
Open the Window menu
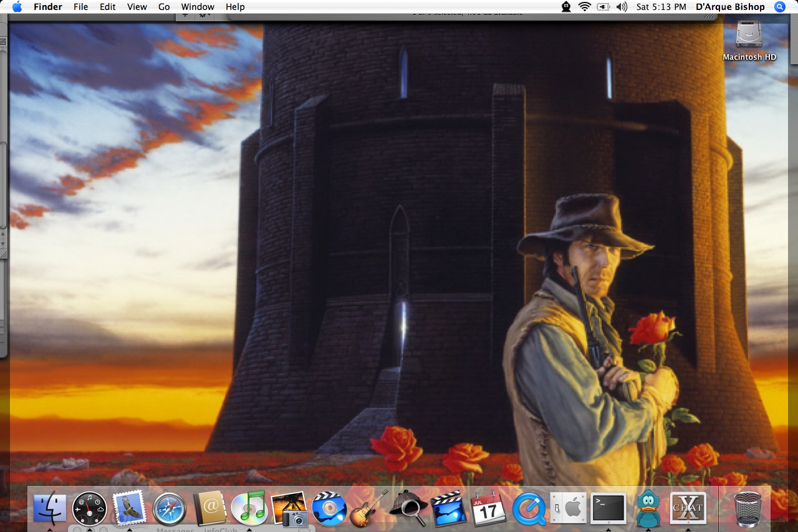pyautogui.click(x=198, y=7)
